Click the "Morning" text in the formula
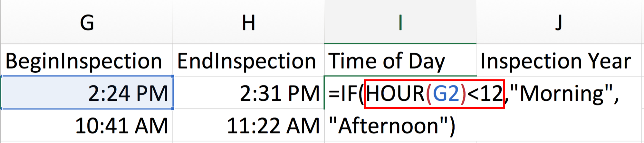Image resolution: width=644 pixels, height=143 pixels. (561, 94)
